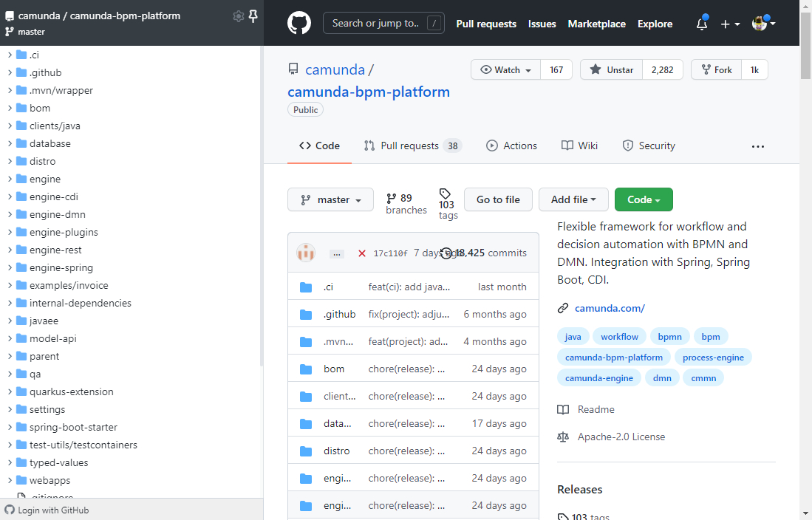Open the camunda-bpm-platform repository link
This screenshot has width=812, height=520.
click(369, 92)
